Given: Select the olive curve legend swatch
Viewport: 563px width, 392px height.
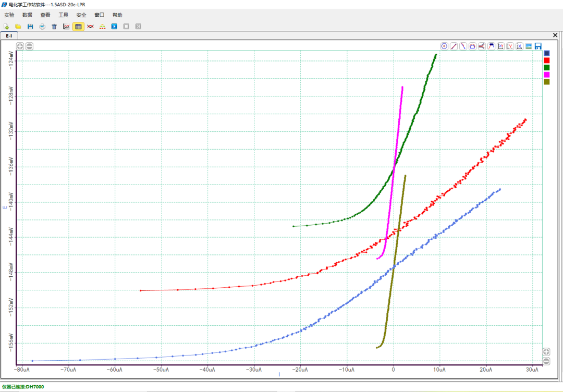Looking at the screenshot, I should [x=547, y=82].
